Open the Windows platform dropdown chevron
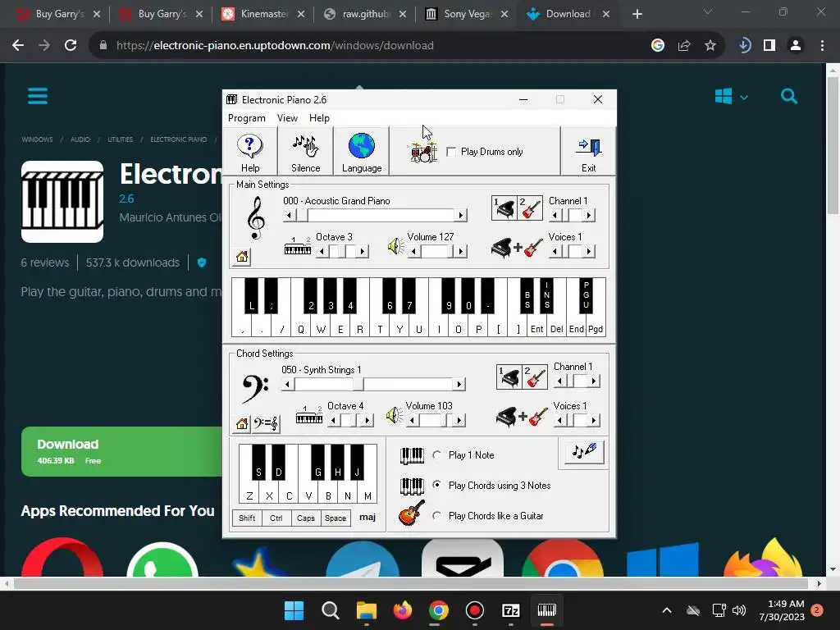Image resolution: width=840 pixels, height=630 pixels. tap(743, 98)
